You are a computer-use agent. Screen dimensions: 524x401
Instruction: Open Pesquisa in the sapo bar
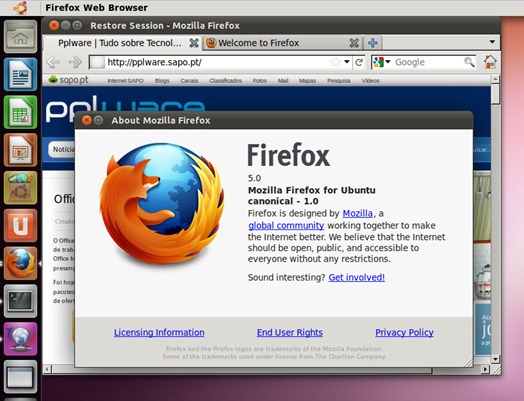point(339,81)
